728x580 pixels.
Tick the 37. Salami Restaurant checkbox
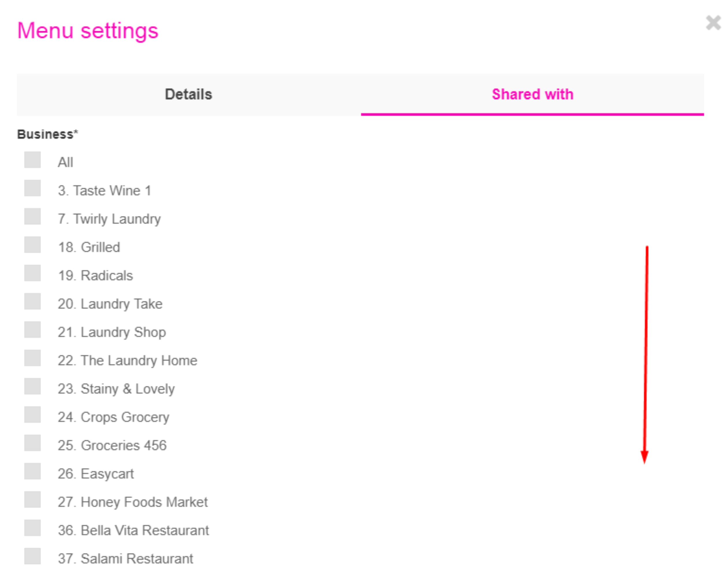point(32,557)
